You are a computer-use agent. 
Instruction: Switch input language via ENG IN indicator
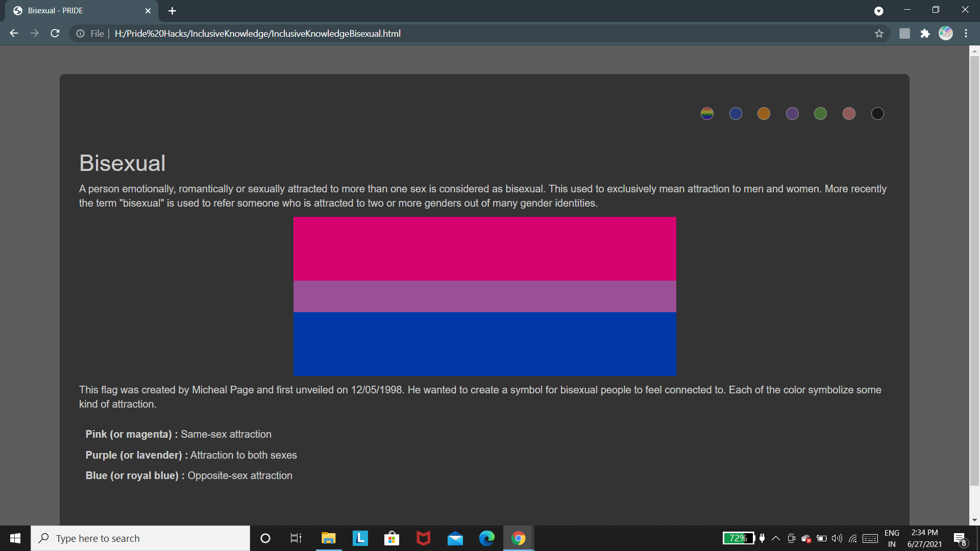(892, 538)
